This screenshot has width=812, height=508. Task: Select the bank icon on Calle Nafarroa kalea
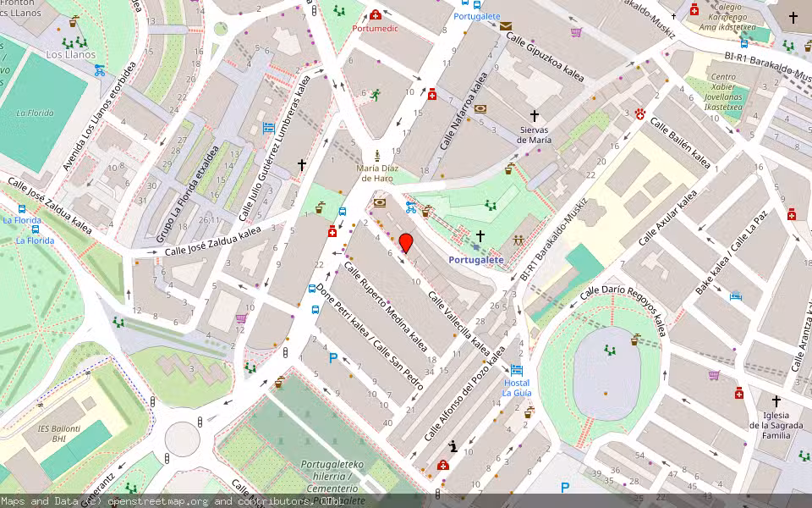(480, 108)
